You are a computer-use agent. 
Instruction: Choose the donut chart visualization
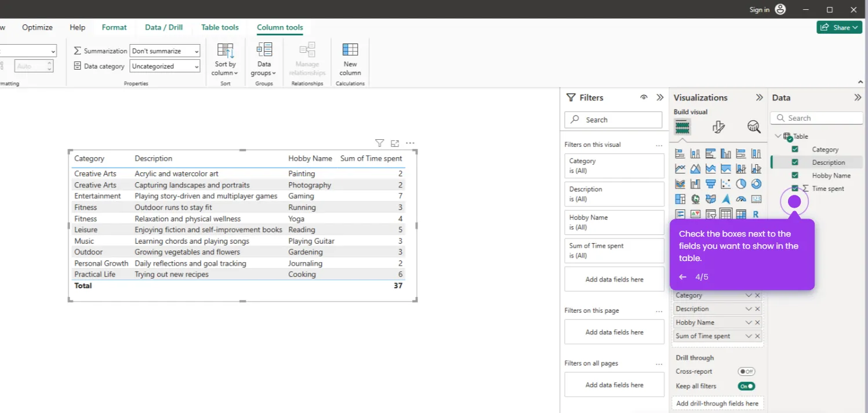tap(756, 184)
